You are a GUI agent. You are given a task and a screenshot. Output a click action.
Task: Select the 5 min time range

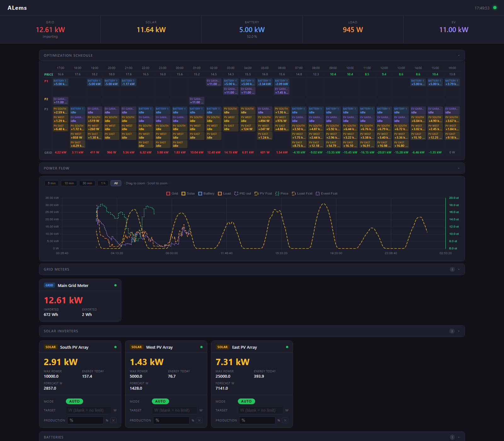[x=52, y=183]
